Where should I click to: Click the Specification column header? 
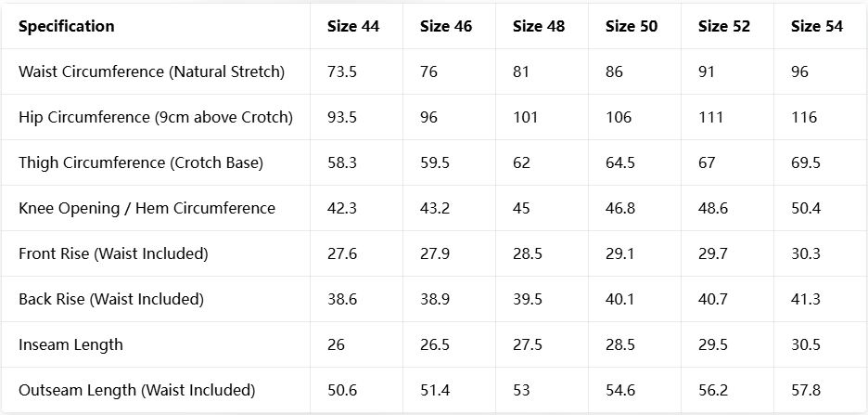(x=66, y=26)
